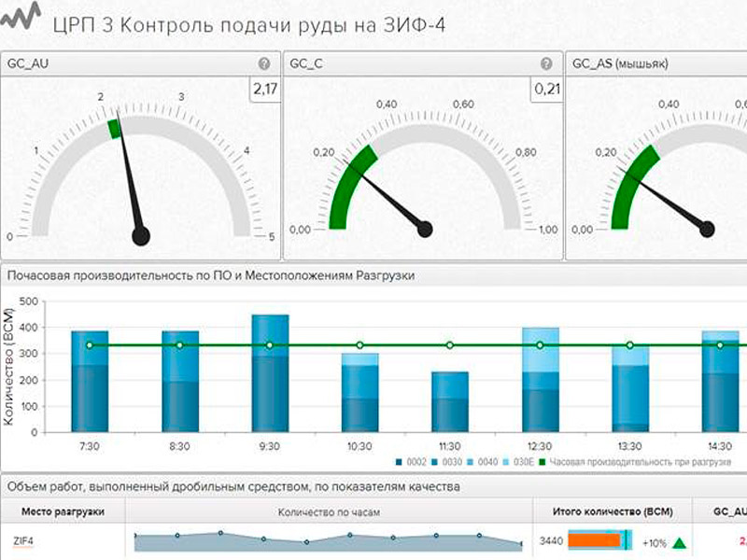The height and width of the screenshot is (560, 747).
Task: Toggle 0002 series in chart legend
Action: [411, 462]
